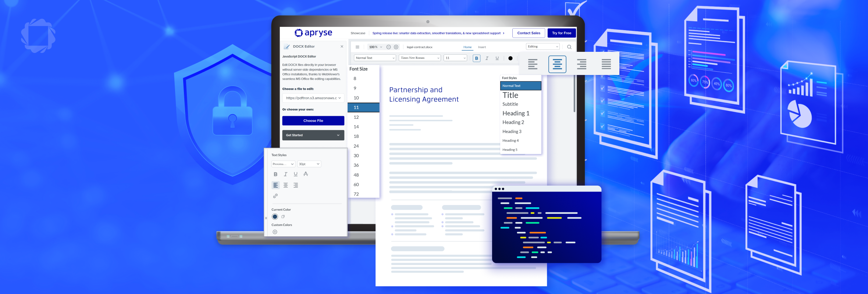Screen dimensions: 868x294
Task: Open the Spring release announcement link
Action: coord(438,33)
